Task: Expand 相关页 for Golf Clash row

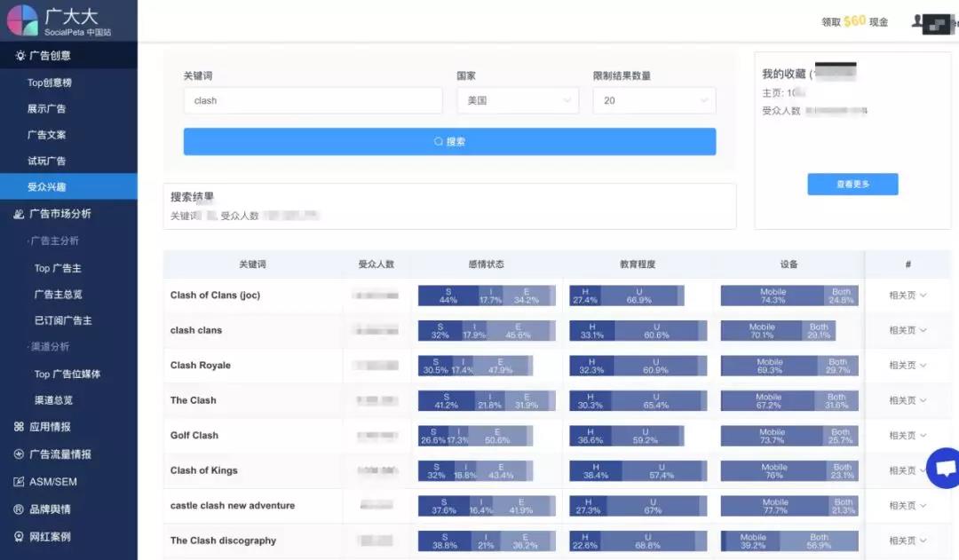Action: (x=907, y=435)
